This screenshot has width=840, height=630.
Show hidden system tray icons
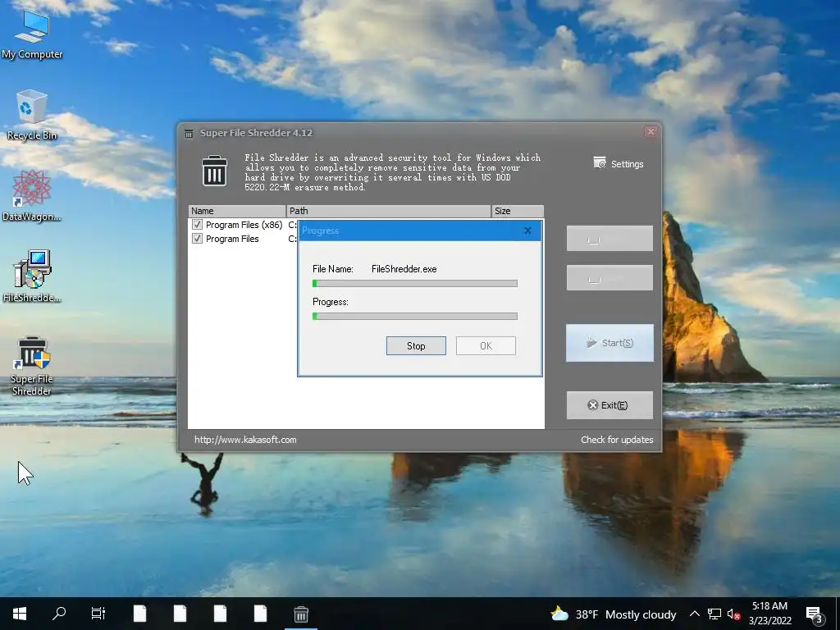(x=694, y=614)
